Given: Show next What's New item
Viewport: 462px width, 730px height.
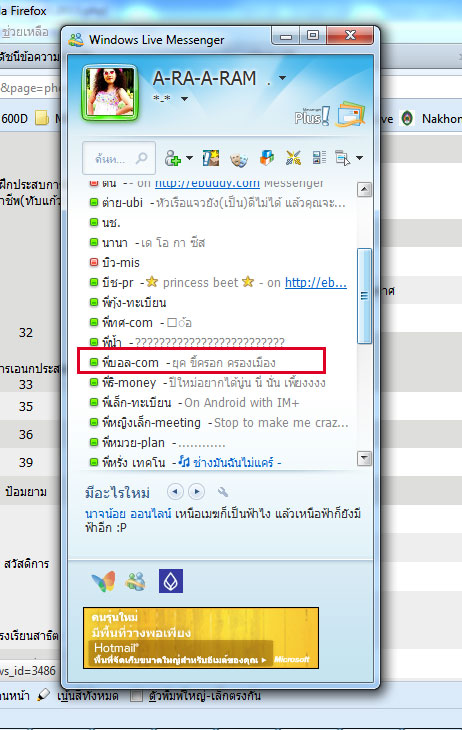Looking at the screenshot, I should tap(197, 492).
